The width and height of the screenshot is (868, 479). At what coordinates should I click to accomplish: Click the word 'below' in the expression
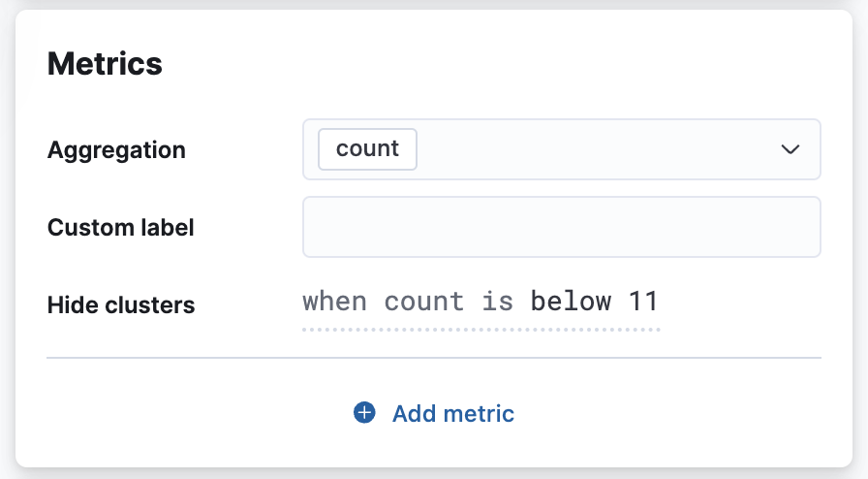(571, 302)
